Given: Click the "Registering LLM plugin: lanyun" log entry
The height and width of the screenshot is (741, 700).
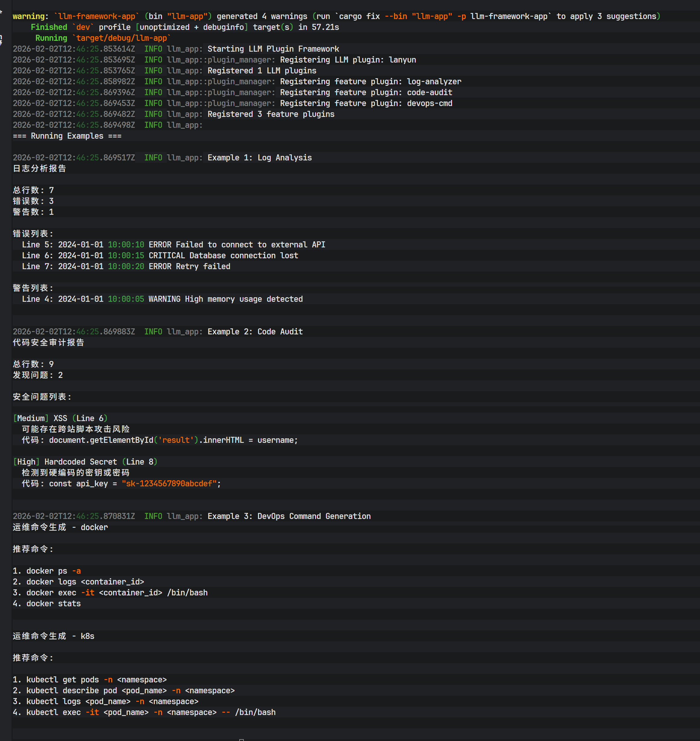Looking at the screenshot, I should click(348, 60).
